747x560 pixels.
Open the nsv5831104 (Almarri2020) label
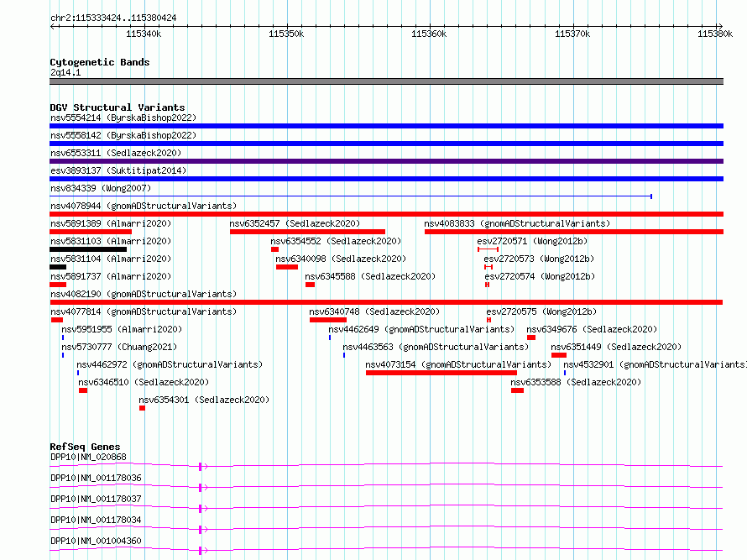[111, 259]
